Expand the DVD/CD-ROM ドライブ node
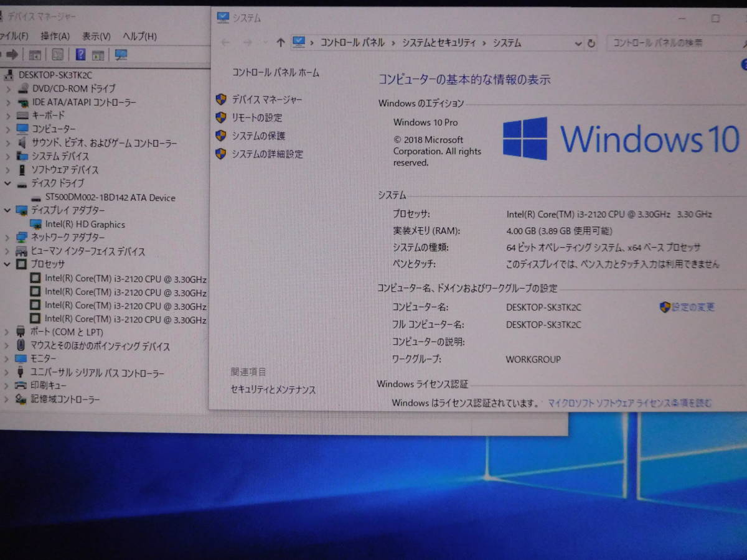Screen dimensions: 747x560 (8, 88)
